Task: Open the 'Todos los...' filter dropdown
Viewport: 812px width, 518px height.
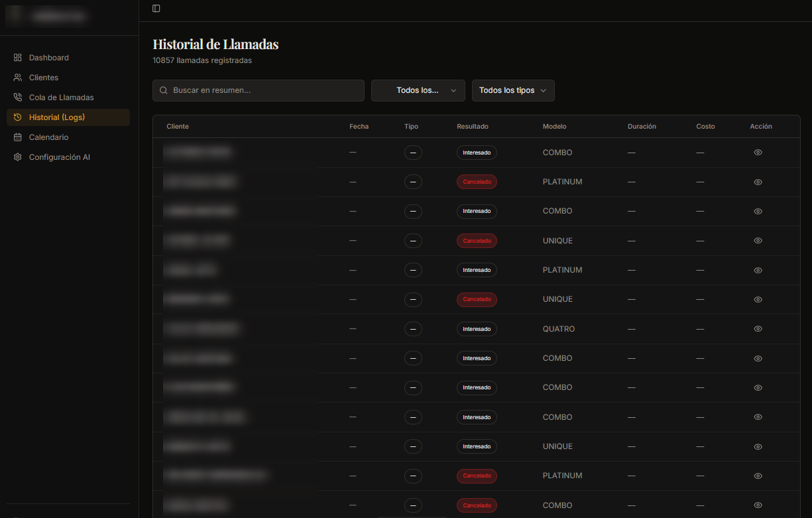Action: (x=418, y=90)
